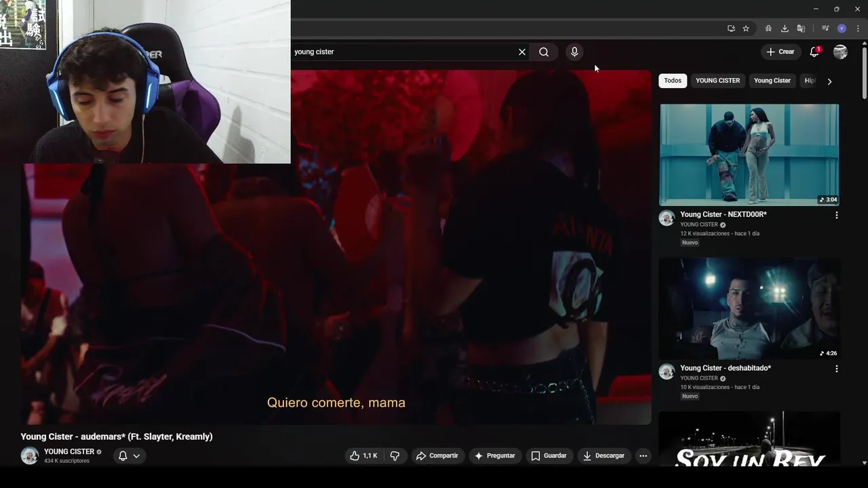Click the Compartir share button

(437, 455)
